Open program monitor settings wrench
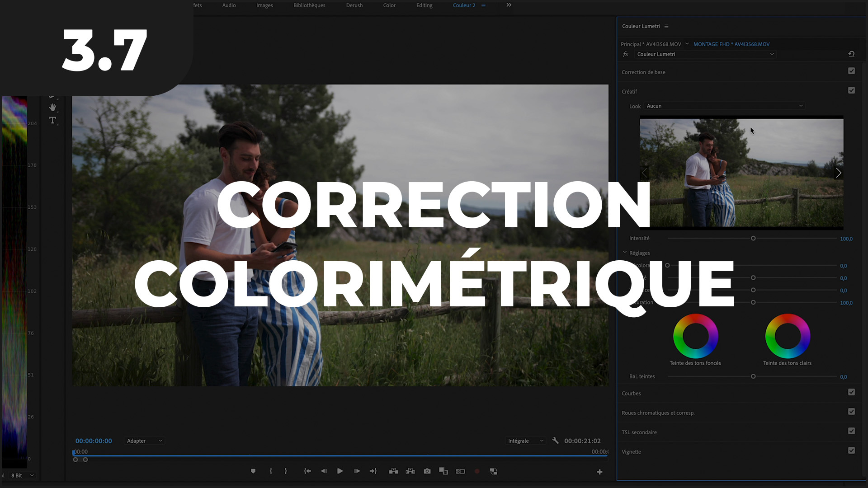Viewport: 868px width, 488px height. pos(555,441)
